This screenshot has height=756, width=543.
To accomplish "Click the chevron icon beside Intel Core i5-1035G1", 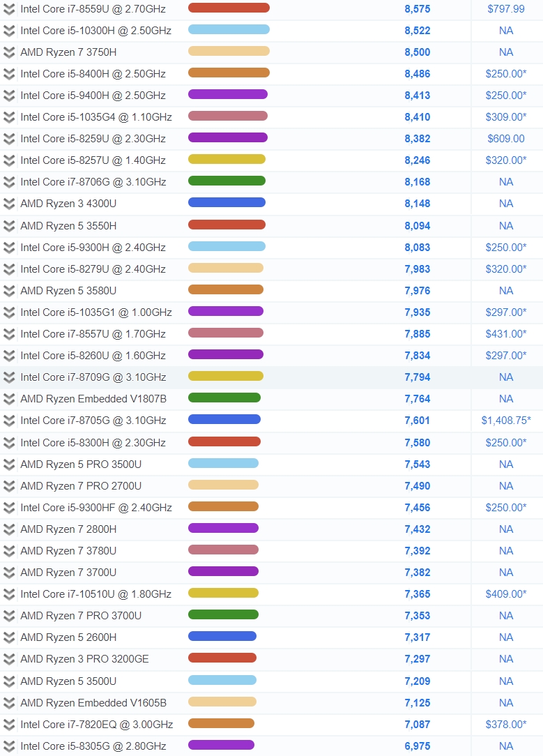I will point(9,313).
